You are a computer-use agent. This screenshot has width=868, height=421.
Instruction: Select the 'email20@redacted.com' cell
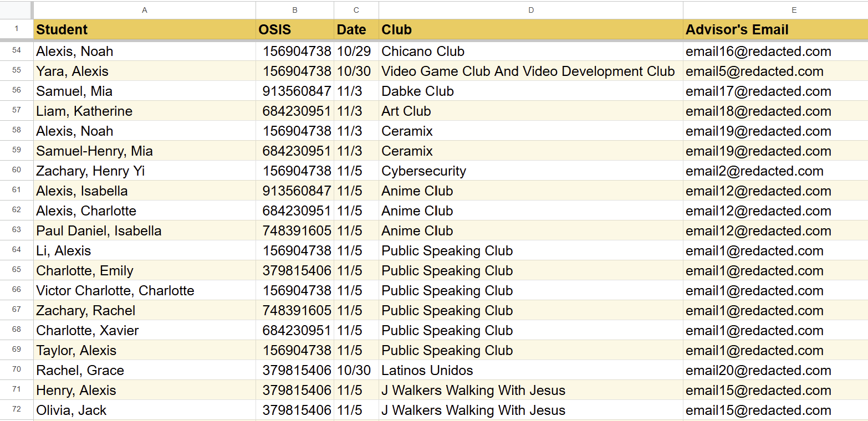[x=775, y=370]
